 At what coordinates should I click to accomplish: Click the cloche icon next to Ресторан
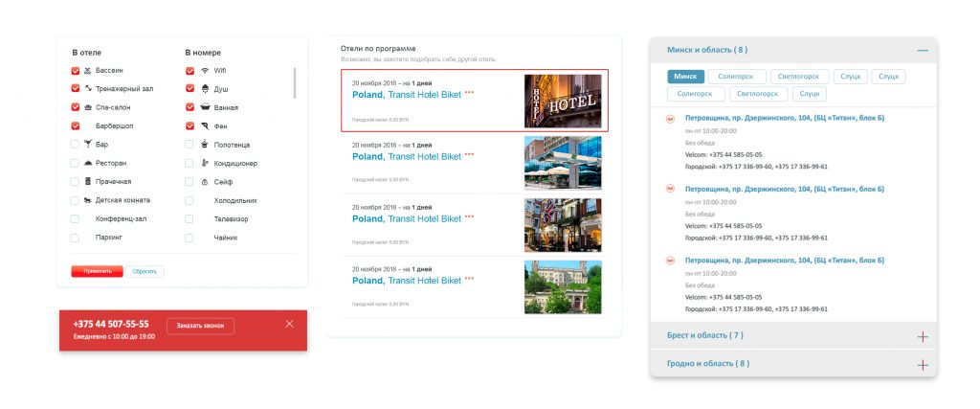click(88, 163)
